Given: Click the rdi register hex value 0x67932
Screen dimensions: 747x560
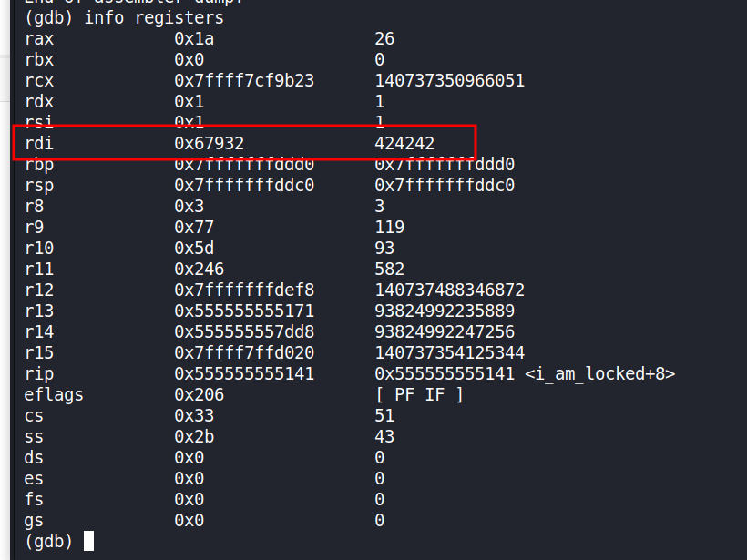Looking at the screenshot, I should (x=209, y=144).
